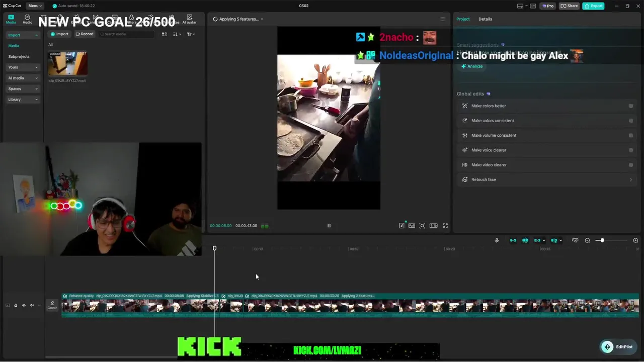Viewport: 644px width, 362px height.
Task: Click the timeline playhead marker
Action: 214,248
